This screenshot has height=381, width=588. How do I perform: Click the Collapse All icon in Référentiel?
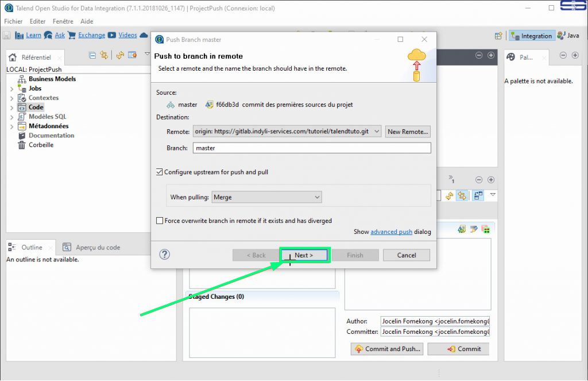(92, 55)
